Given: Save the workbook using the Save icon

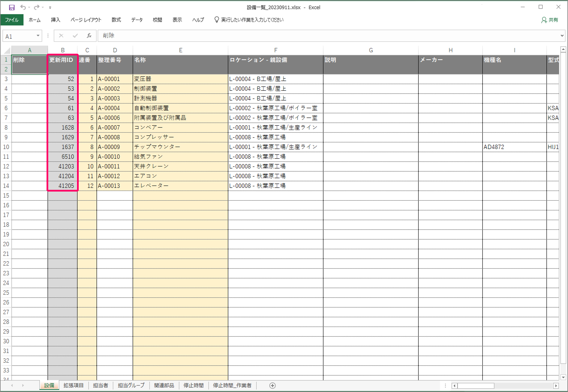Looking at the screenshot, I should pyautogui.click(x=11, y=7).
